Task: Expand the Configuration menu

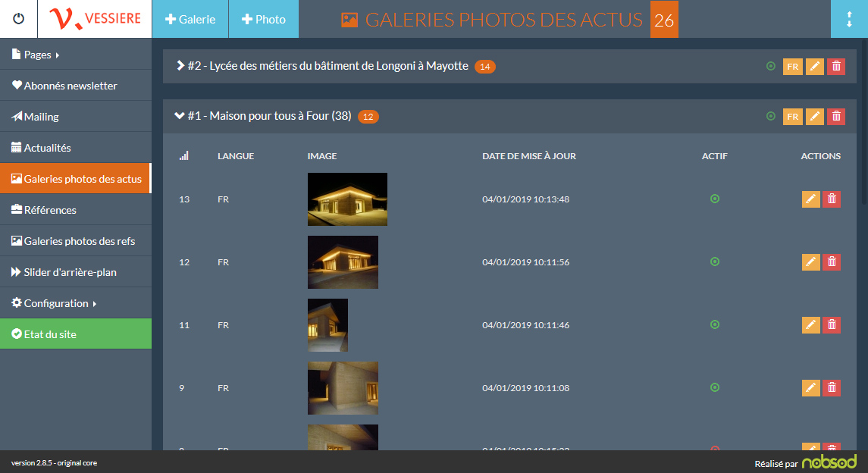Action: click(75, 302)
